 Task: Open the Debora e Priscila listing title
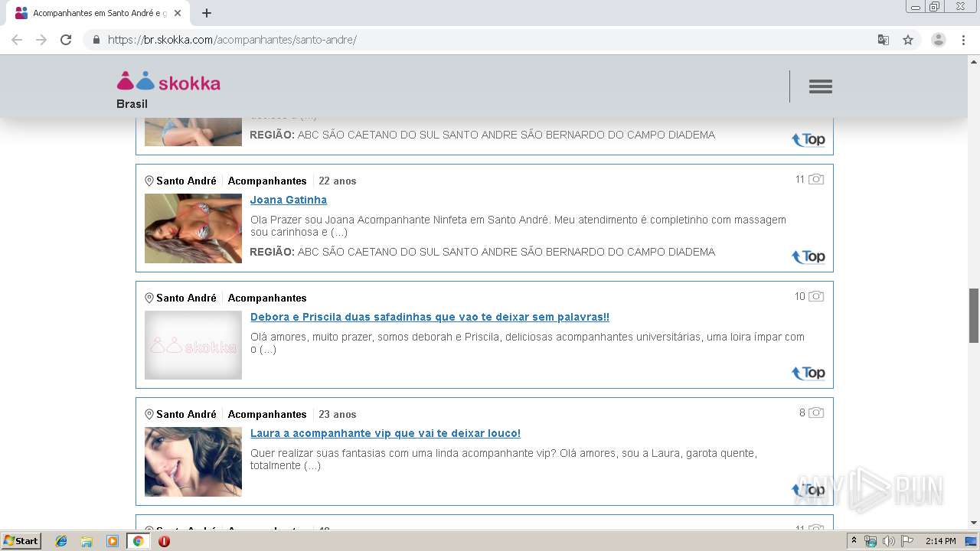(430, 317)
